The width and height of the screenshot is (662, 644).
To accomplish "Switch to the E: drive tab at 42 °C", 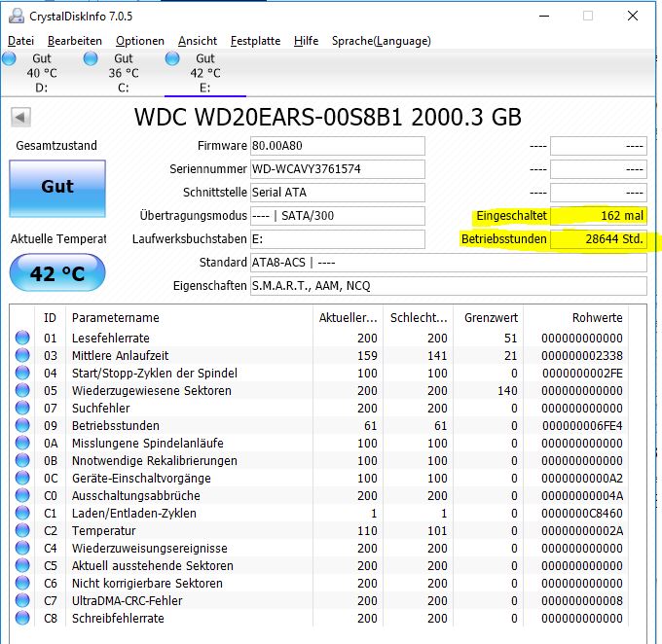I will (x=205, y=73).
